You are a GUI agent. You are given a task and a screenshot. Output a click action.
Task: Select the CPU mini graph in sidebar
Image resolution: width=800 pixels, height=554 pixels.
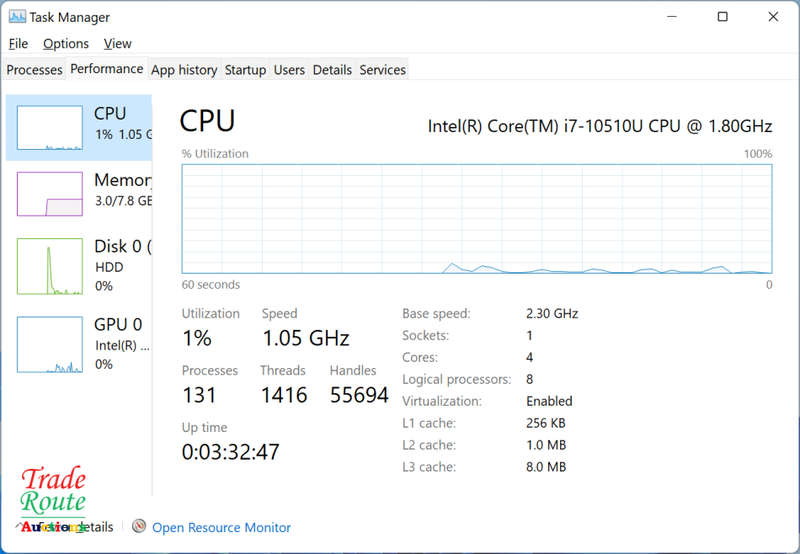click(49, 128)
